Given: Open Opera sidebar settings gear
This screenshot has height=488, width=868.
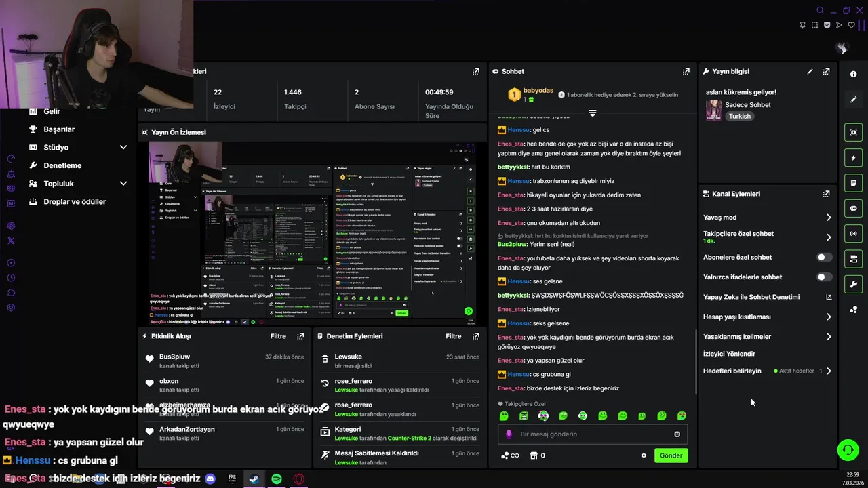Looking at the screenshot, I should (x=11, y=308).
